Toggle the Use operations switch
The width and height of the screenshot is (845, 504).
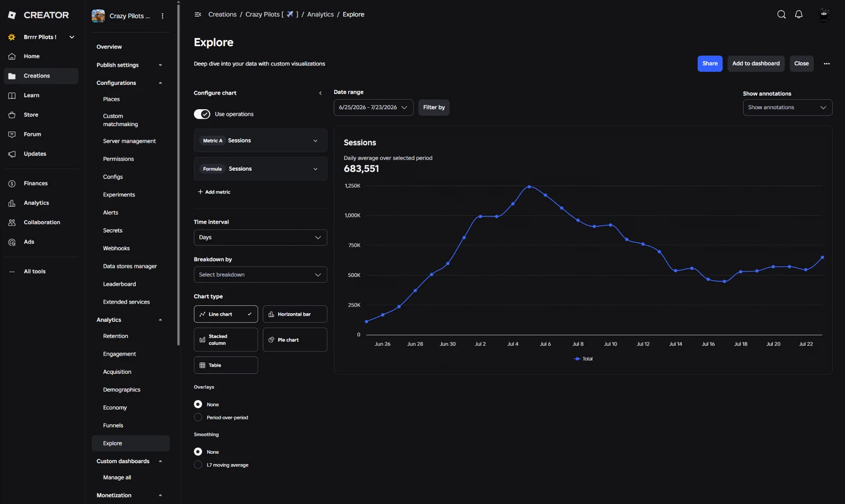click(x=202, y=114)
